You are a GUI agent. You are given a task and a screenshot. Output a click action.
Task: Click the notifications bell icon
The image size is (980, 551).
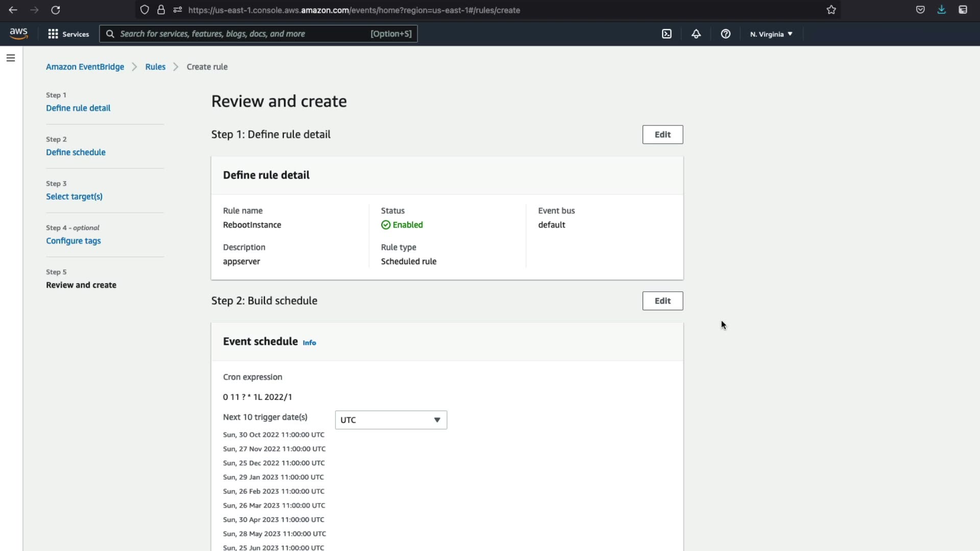coord(696,34)
